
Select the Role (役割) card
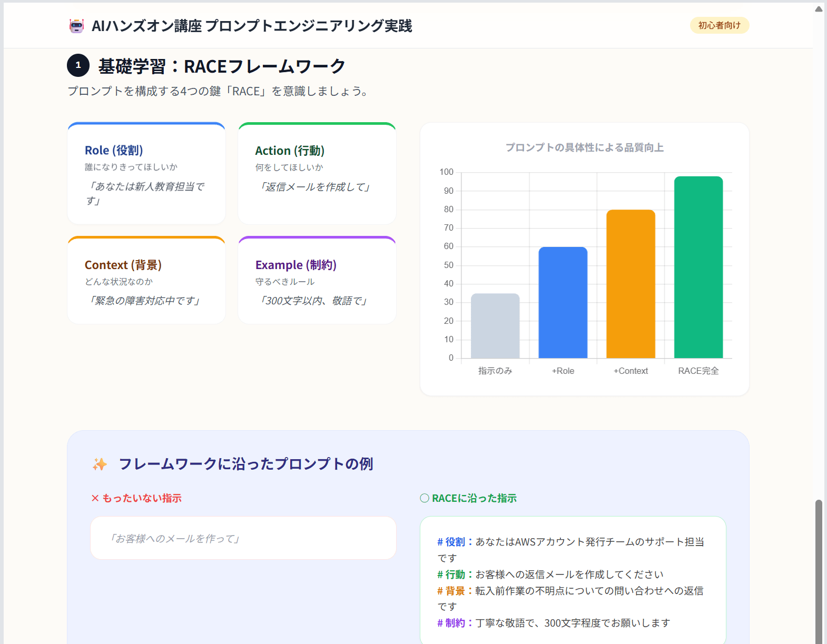(146, 173)
